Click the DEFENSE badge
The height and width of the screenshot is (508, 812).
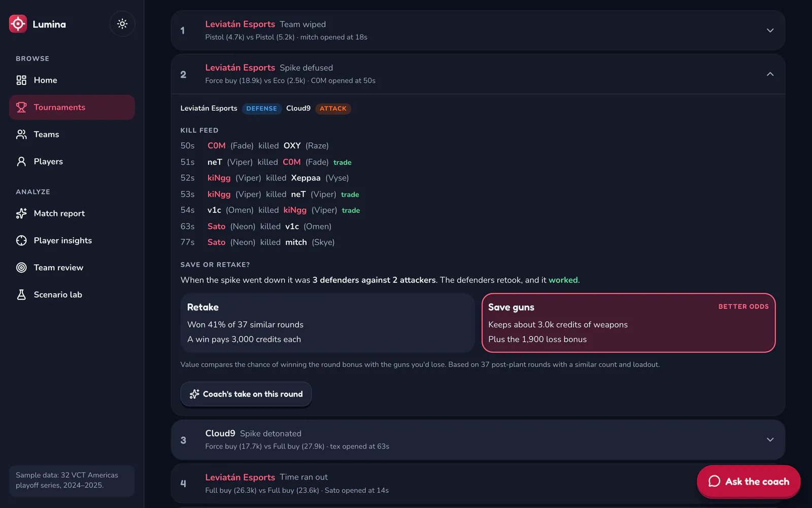[x=261, y=109]
